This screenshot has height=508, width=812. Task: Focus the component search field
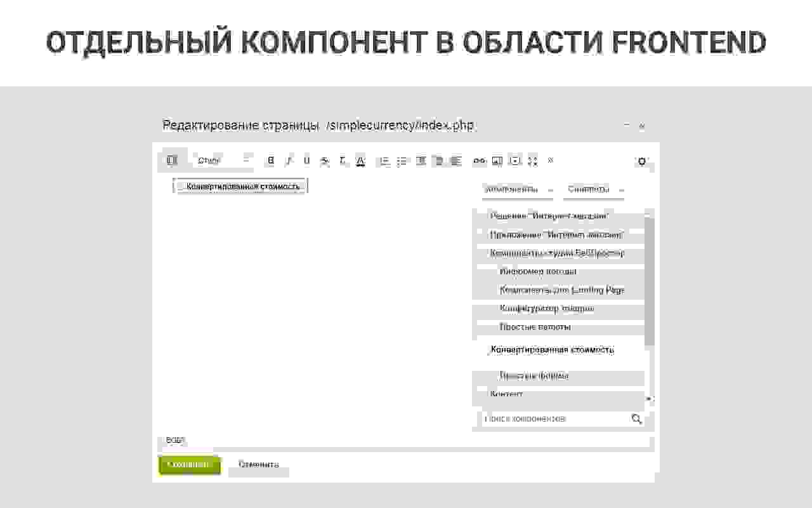[555, 419]
